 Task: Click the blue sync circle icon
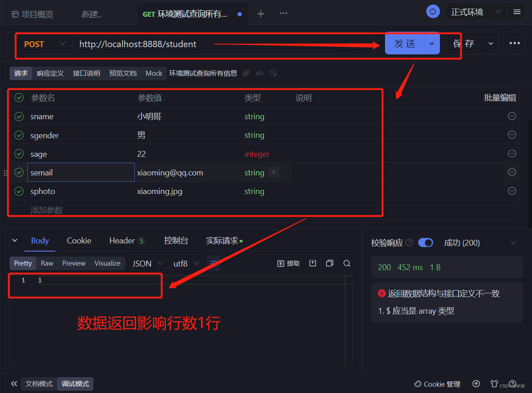[433, 11]
